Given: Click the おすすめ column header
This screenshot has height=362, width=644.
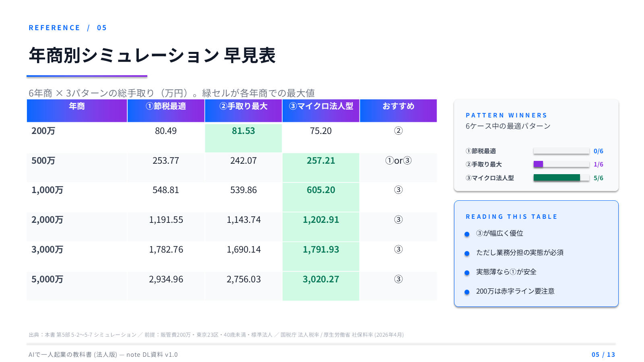Looking at the screenshot, I should [x=398, y=111].
